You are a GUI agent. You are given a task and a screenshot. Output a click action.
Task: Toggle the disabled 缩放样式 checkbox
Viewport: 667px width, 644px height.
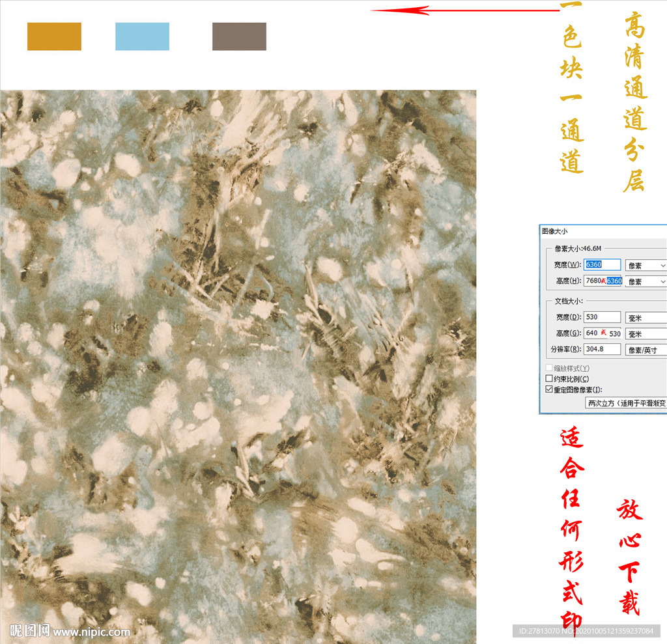[x=549, y=367]
